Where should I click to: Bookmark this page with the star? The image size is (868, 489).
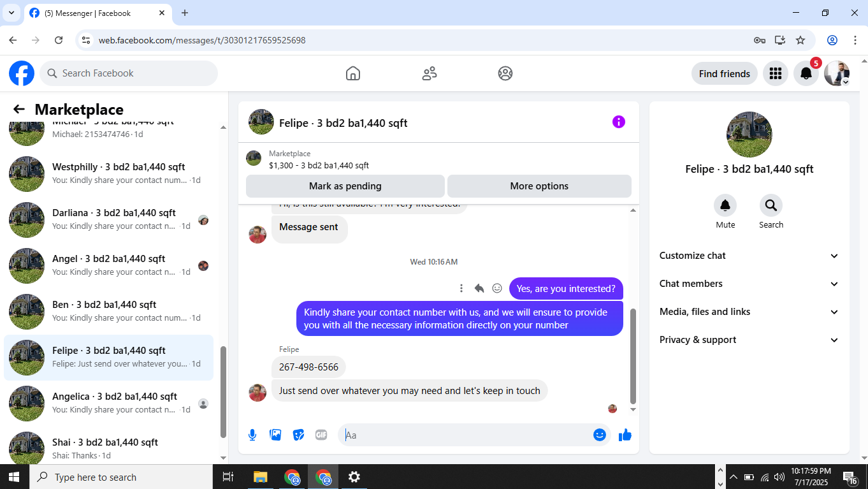pyautogui.click(x=800, y=40)
